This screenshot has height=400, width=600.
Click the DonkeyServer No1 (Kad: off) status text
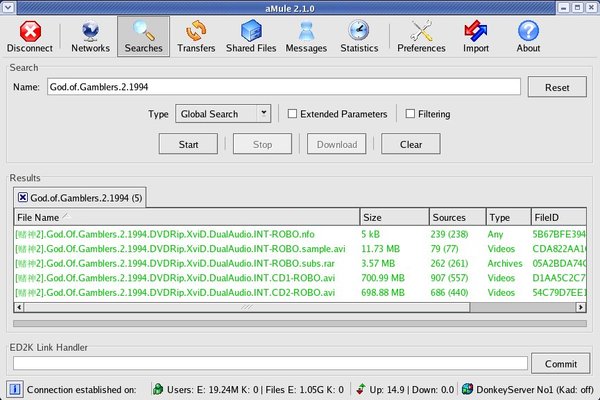535,390
